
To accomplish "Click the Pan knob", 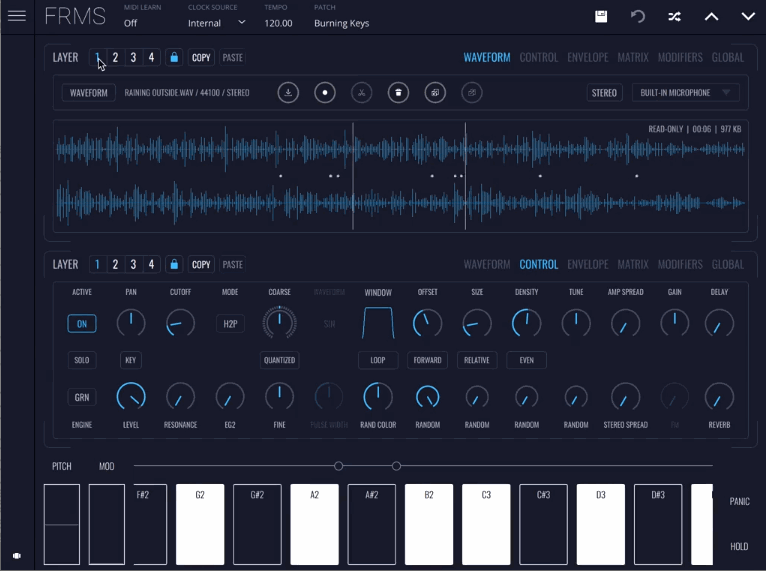I will (x=131, y=323).
